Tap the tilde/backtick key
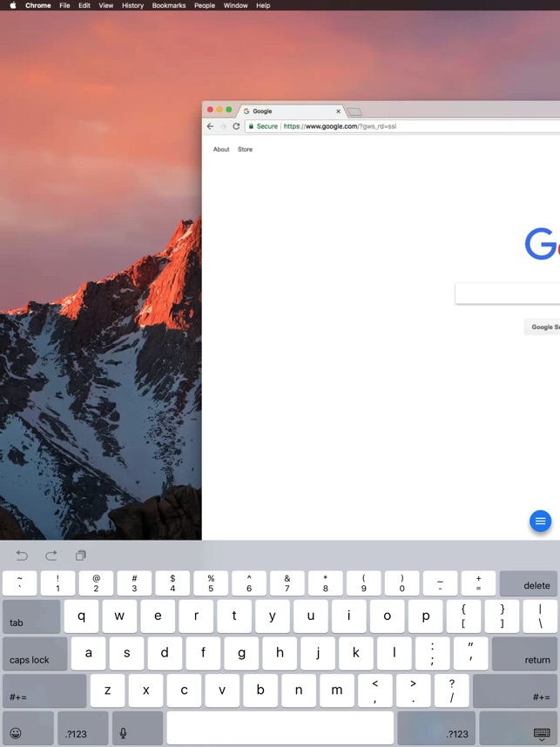This screenshot has height=747, width=560. coord(19,583)
